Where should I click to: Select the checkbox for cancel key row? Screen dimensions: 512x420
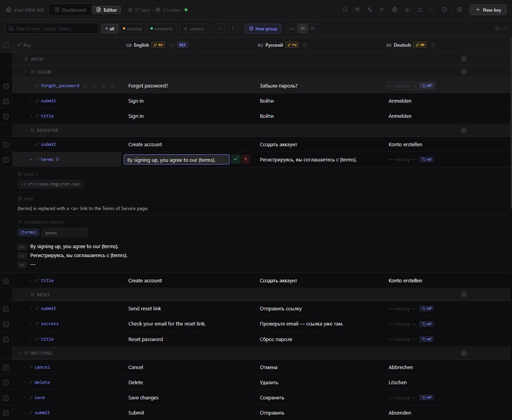(6, 367)
